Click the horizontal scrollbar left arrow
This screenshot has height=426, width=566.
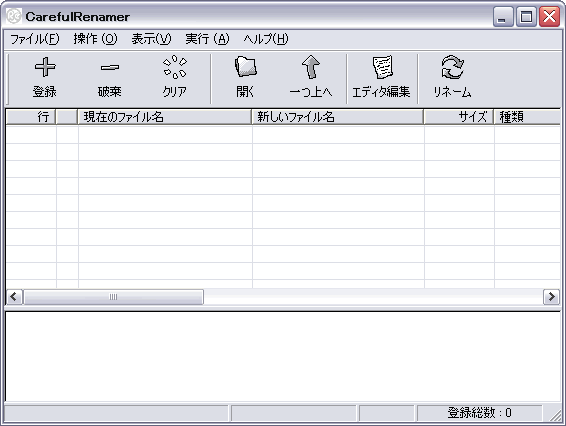(14, 297)
